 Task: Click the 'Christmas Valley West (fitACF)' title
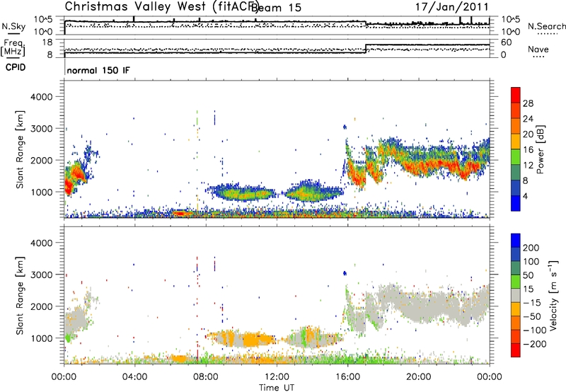[162, 7]
